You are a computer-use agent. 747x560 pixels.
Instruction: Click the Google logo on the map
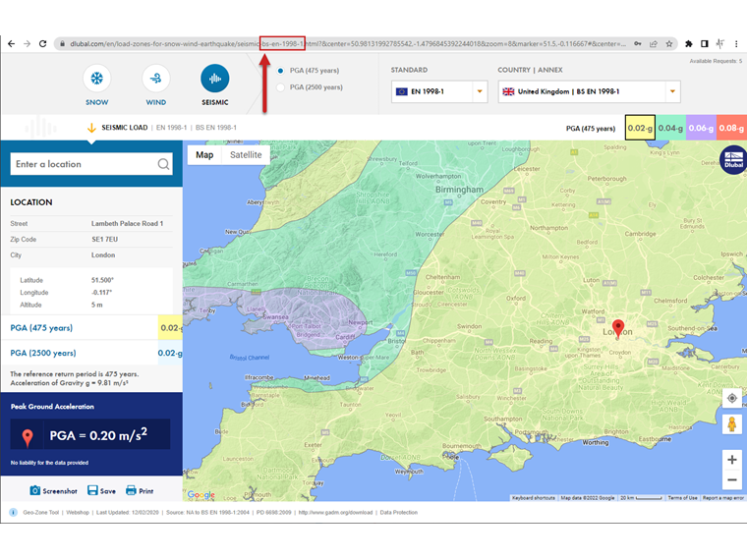(x=201, y=495)
